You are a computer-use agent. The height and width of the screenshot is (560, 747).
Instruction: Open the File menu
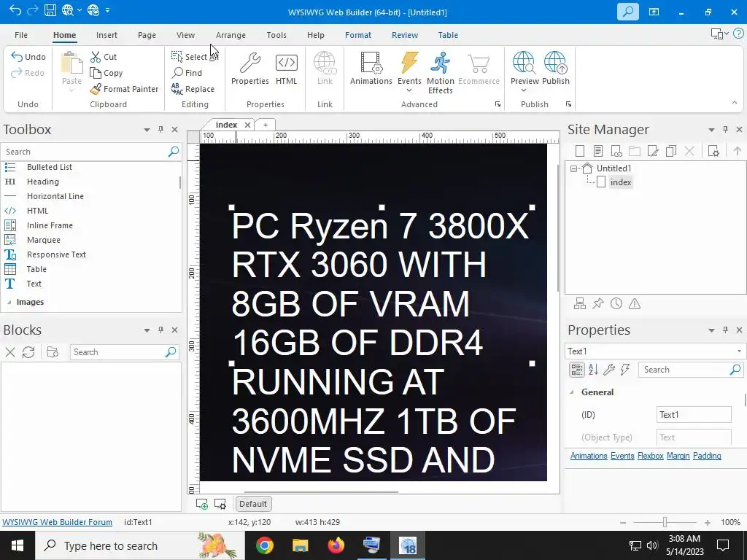[x=21, y=35]
